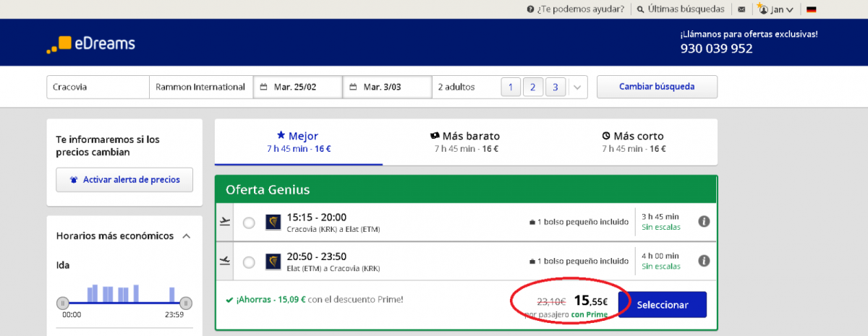This screenshot has height=336, width=868.
Task: Click Ryanair logo on the return flight
Action: [273, 262]
